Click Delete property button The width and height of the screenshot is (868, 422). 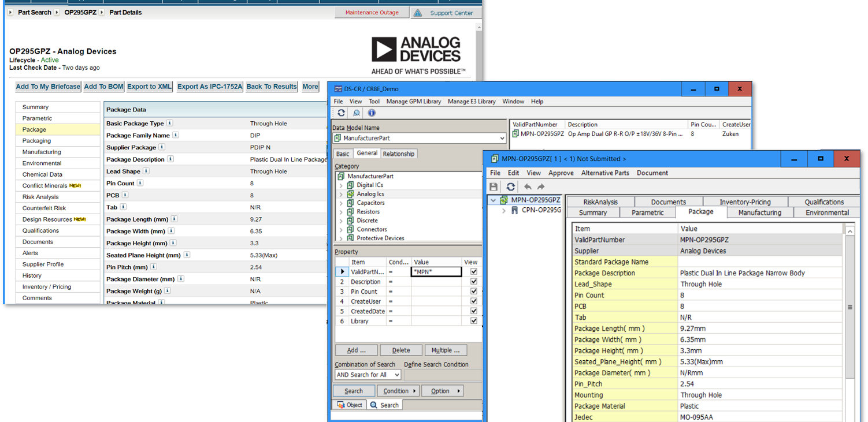pyautogui.click(x=401, y=350)
